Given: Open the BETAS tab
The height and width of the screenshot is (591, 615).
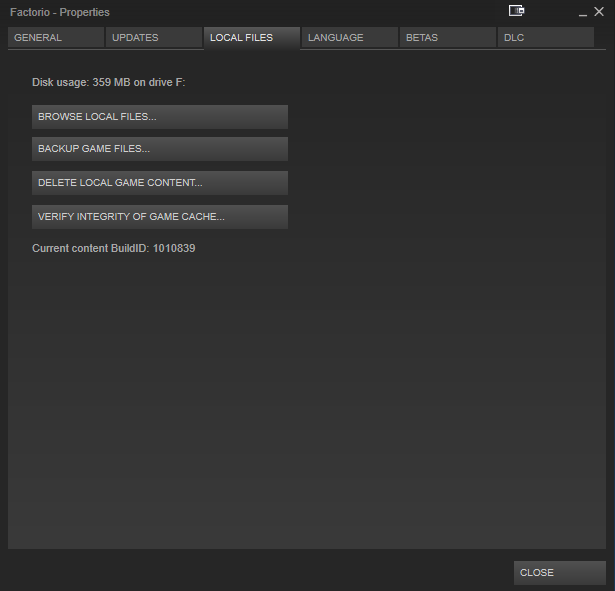Looking at the screenshot, I should [x=448, y=38].
